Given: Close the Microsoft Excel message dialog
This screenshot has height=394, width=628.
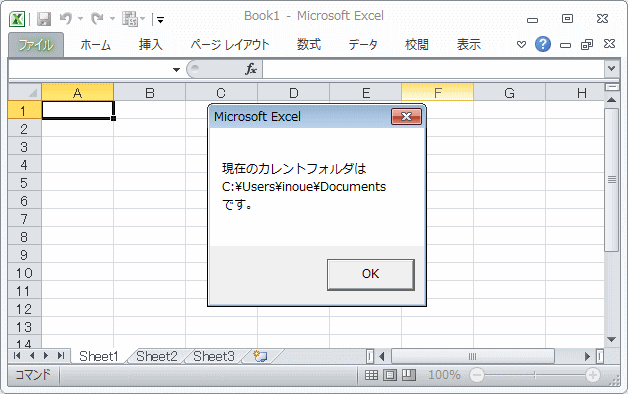Looking at the screenshot, I should [407, 117].
